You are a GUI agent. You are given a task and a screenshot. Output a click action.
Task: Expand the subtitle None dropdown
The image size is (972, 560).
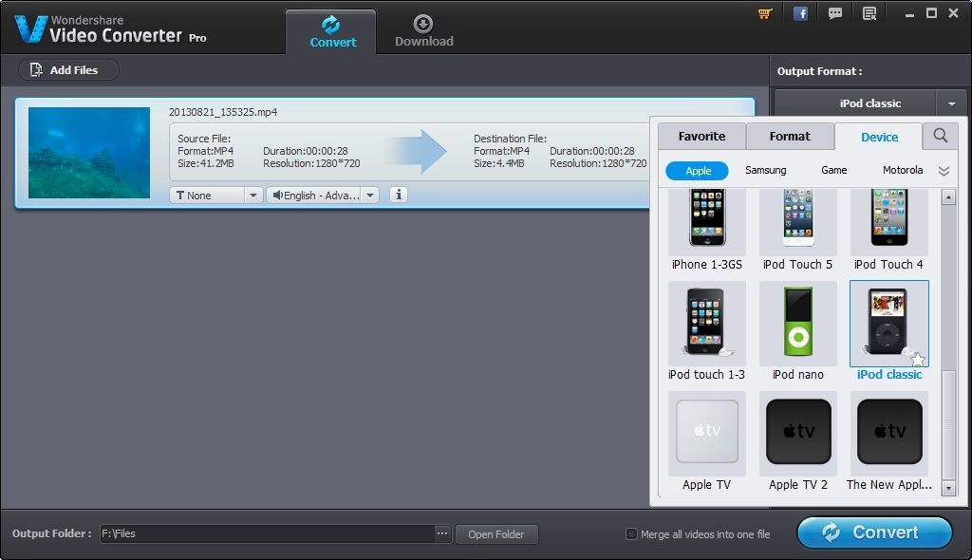[x=252, y=194]
